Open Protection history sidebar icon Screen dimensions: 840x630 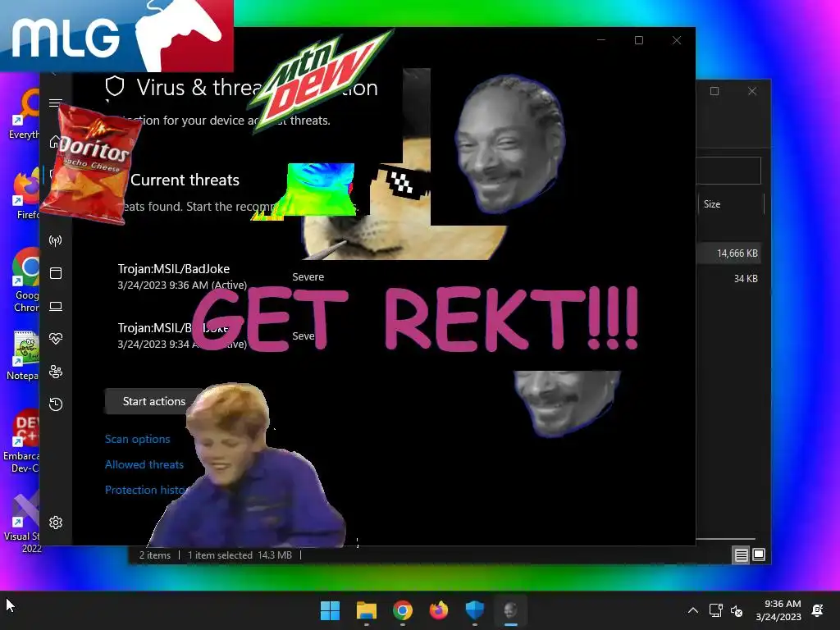click(56, 404)
